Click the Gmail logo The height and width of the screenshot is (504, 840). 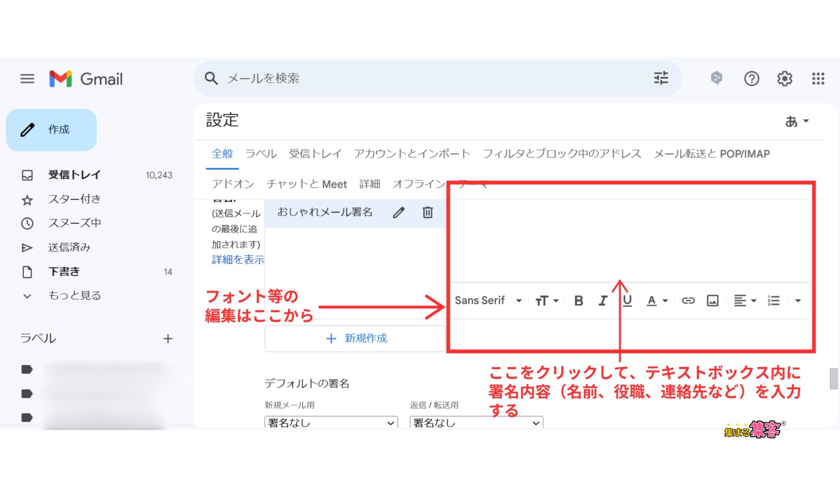tap(86, 79)
